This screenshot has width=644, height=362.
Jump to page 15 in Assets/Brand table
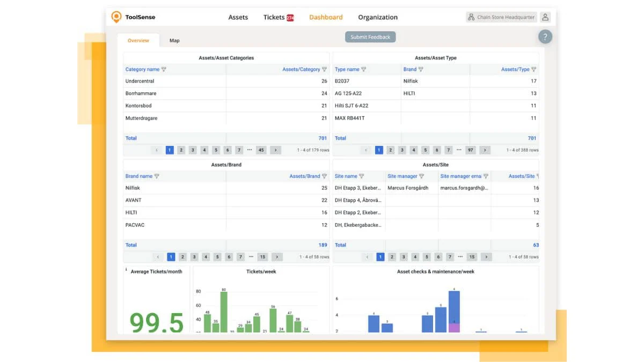pos(262,257)
